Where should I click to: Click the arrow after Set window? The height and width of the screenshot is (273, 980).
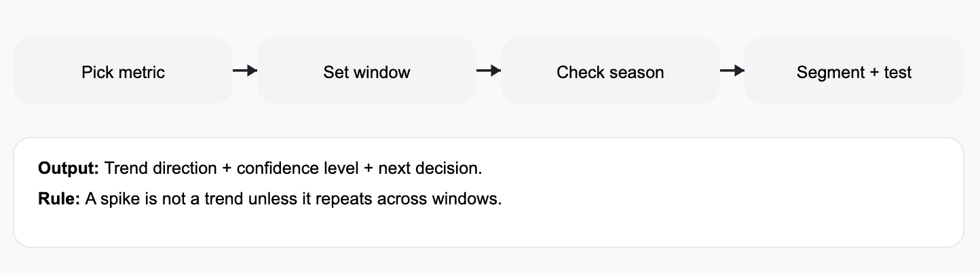[x=489, y=70]
